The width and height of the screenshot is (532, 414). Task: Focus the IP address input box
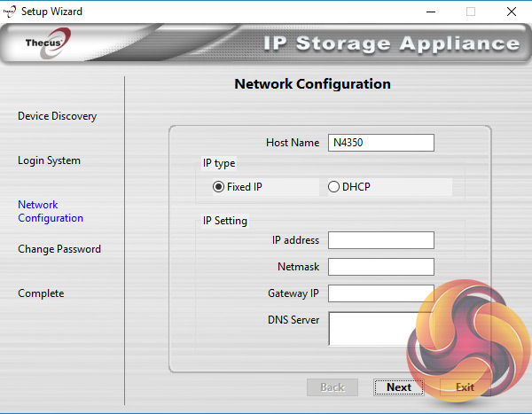tap(380, 240)
